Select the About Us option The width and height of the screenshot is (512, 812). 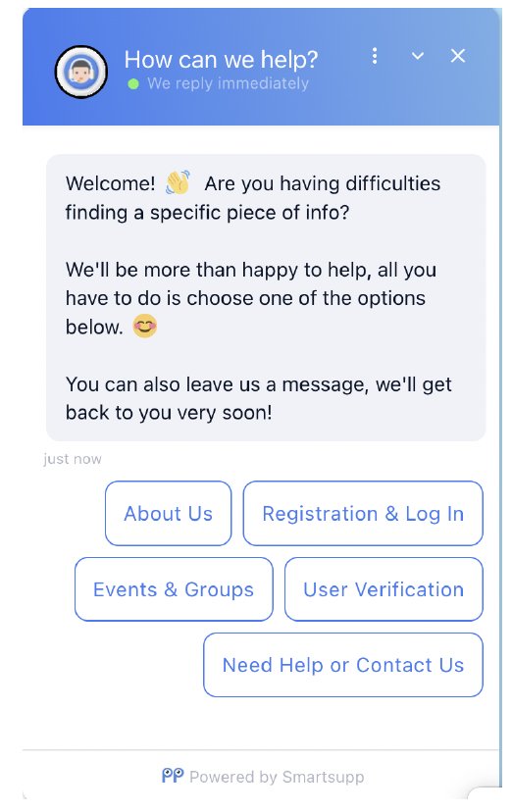[x=169, y=513]
